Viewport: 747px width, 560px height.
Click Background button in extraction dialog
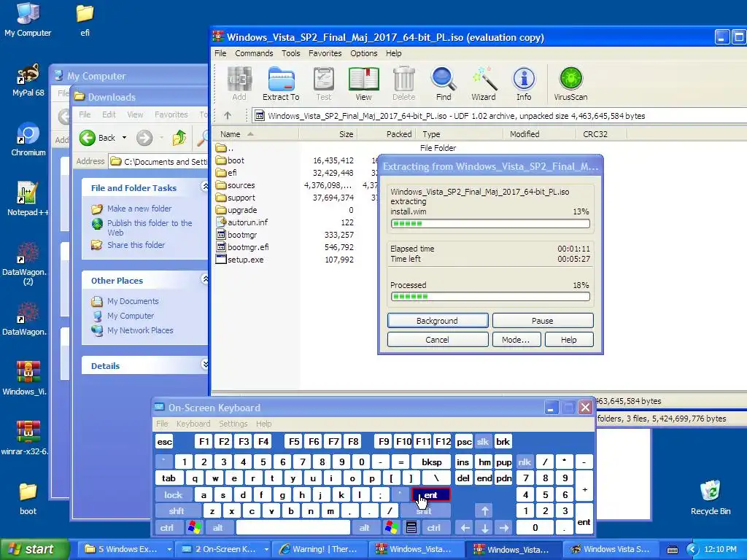pyautogui.click(x=438, y=321)
